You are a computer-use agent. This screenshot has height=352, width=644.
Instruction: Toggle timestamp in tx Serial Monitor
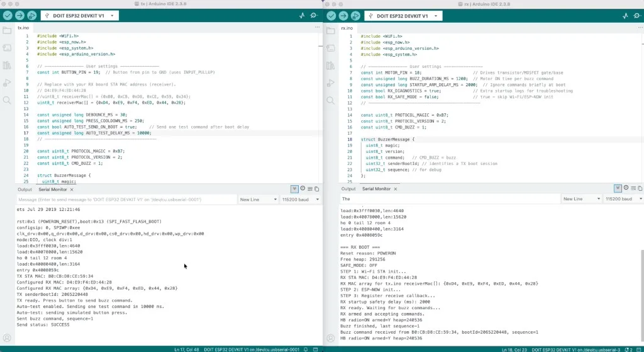303,188
